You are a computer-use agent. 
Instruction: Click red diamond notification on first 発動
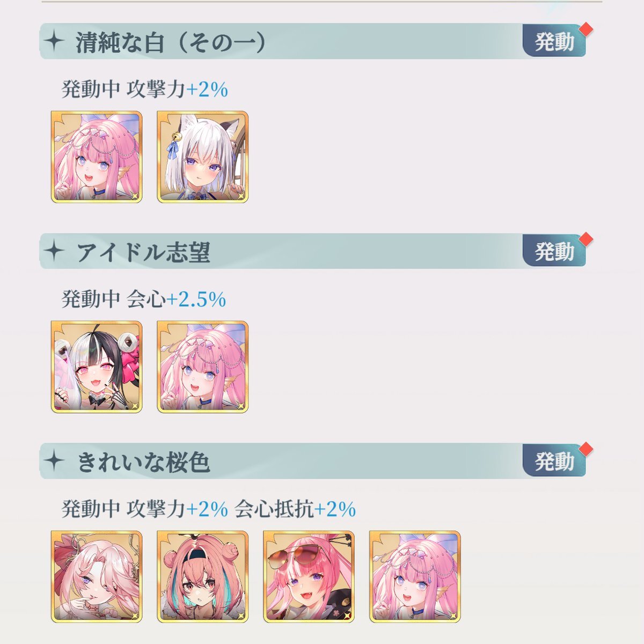[x=586, y=29]
